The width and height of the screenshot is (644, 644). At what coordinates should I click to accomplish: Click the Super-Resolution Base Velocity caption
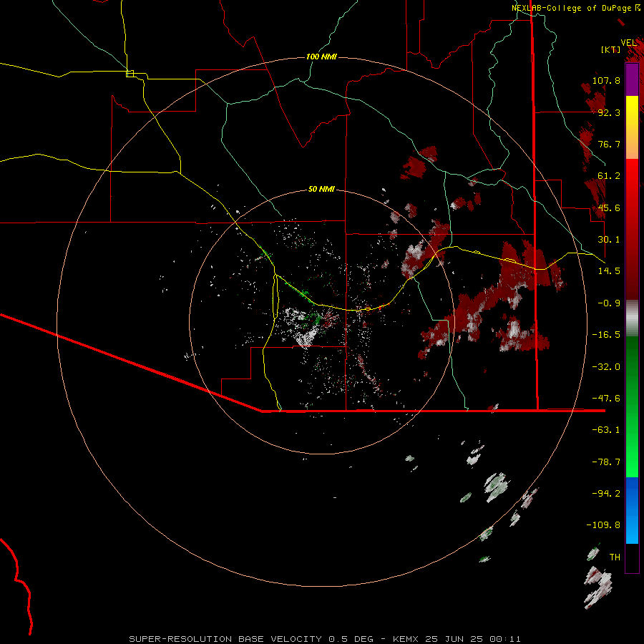325,639
